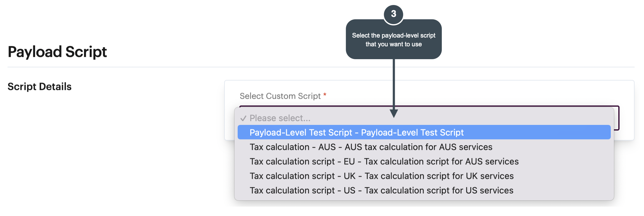Click empty space in the Script Details card
Viewport: 644px width, 216px height.
[x=470, y=92]
